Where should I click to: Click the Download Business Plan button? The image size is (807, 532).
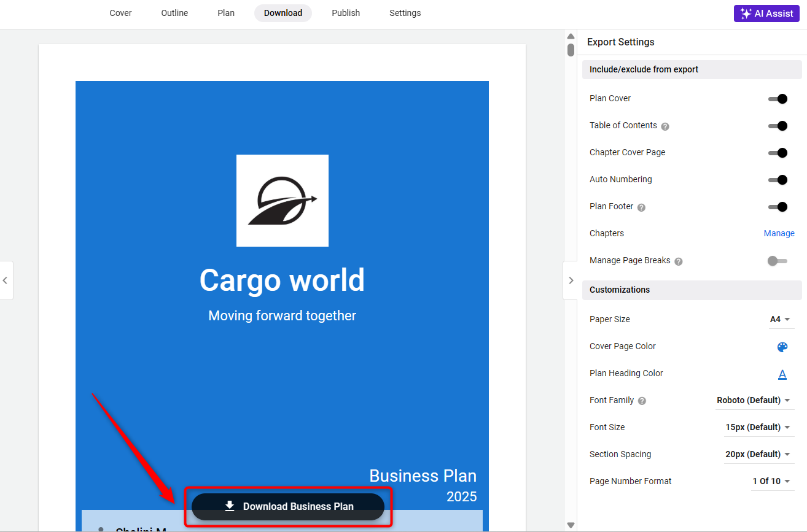pyautogui.click(x=288, y=507)
